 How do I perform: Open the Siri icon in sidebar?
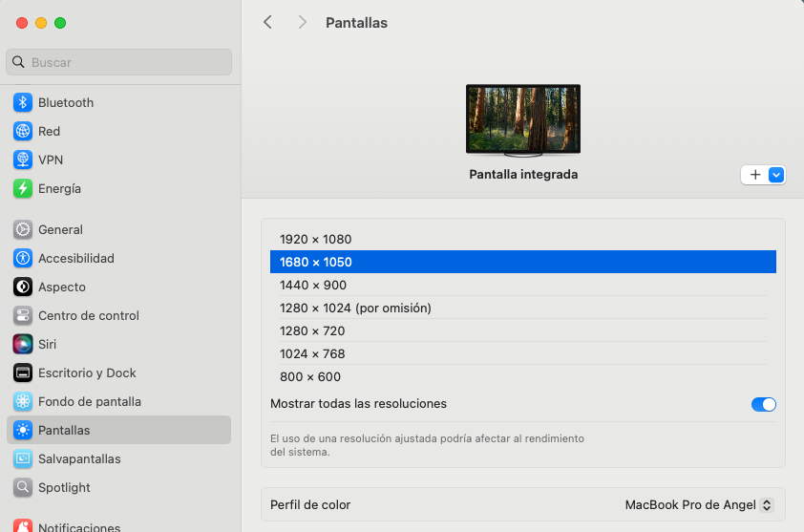[23, 344]
